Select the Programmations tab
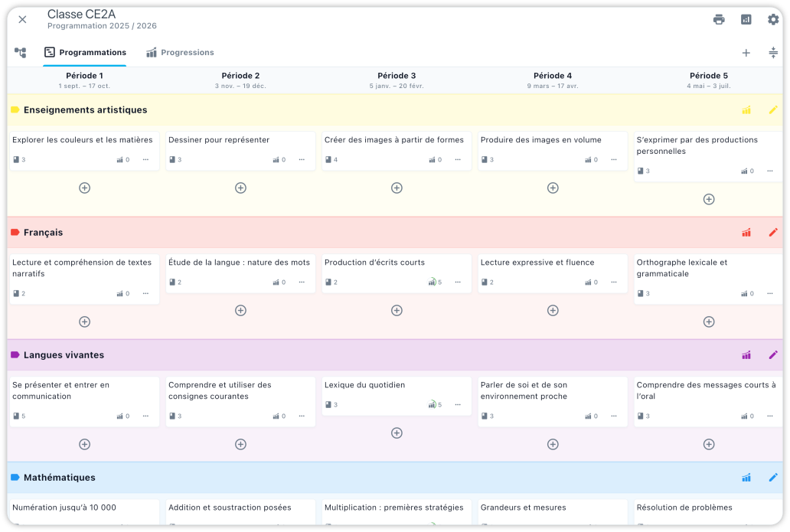Viewport: 790px width, 532px height. point(85,53)
